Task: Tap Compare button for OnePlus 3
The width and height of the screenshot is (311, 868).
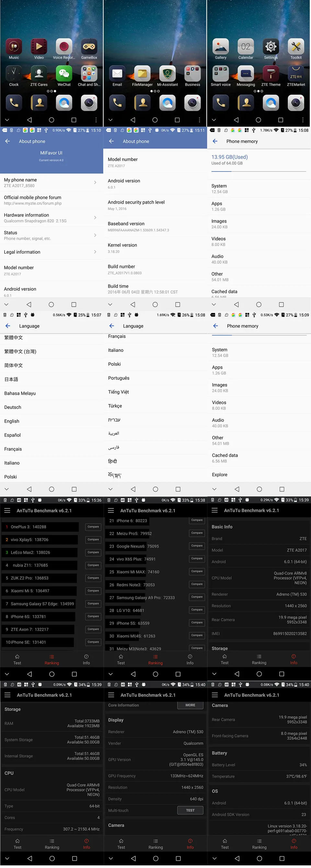Action: pyautogui.click(x=93, y=527)
